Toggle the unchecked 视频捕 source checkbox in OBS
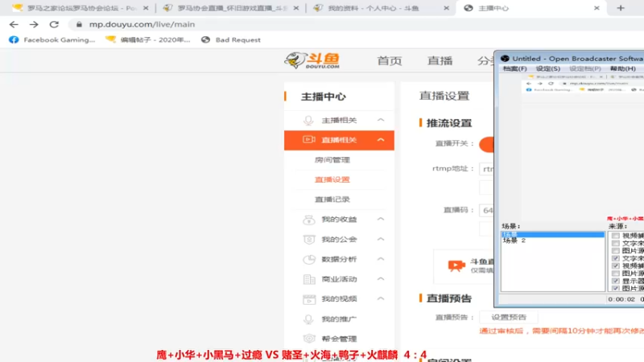The width and height of the screenshot is (644, 362). tap(615, 236)
